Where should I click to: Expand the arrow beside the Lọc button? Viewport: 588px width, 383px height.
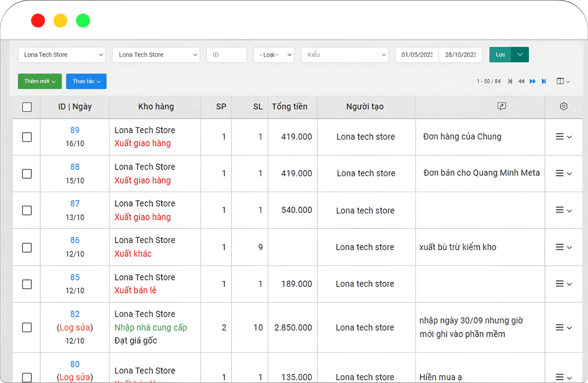[x=520, y=55]
